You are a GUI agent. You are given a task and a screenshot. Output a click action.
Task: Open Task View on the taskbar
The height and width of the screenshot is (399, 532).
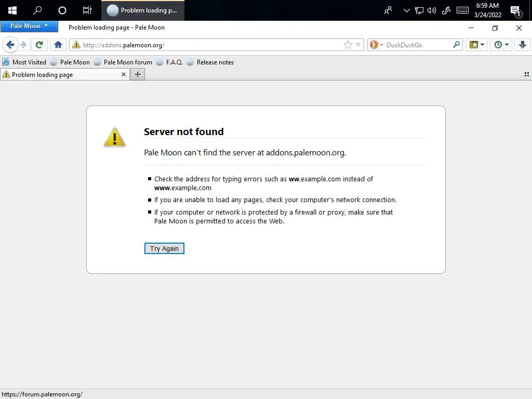pyautogui.click(x=87, y=10)
